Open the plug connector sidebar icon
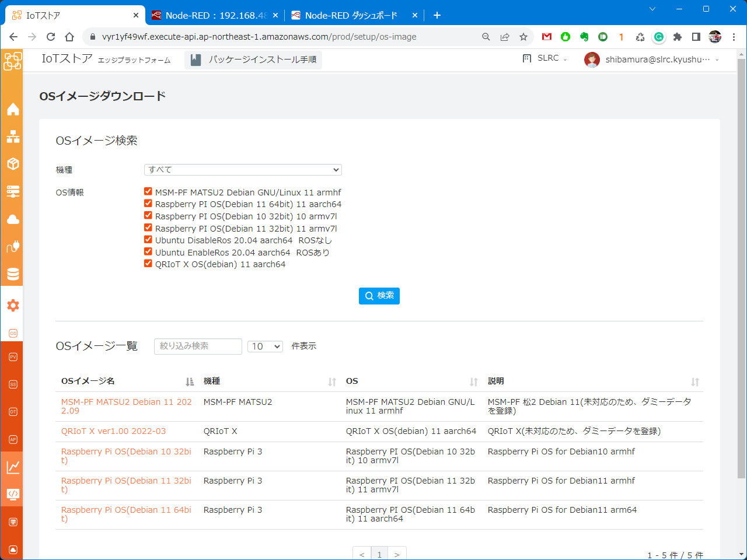Screen dimensions: 747x560 pyautogui.click(x=13, y=246)
